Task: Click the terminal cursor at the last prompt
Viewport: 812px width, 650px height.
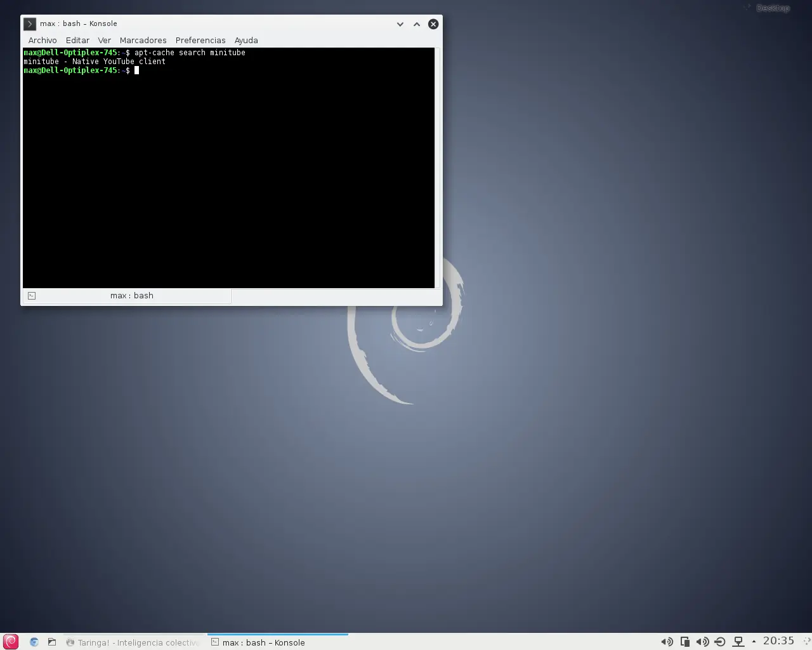Action: click(x=136, y=70)
